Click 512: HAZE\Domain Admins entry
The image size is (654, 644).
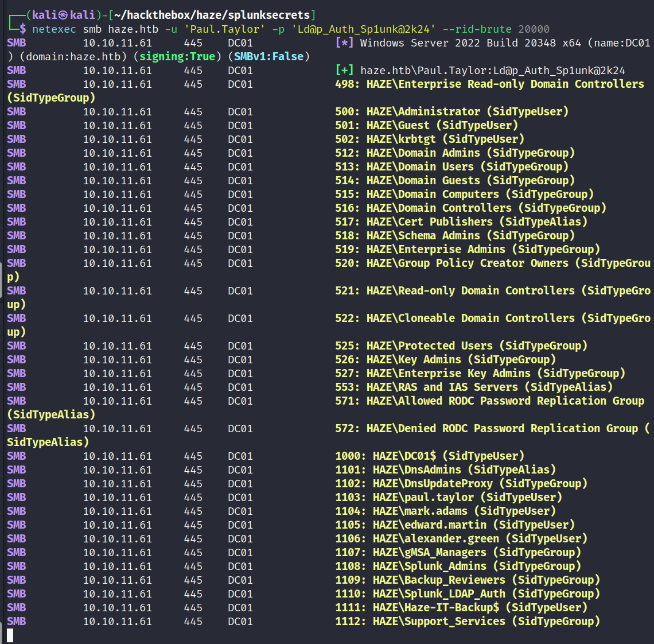[455, 153]
